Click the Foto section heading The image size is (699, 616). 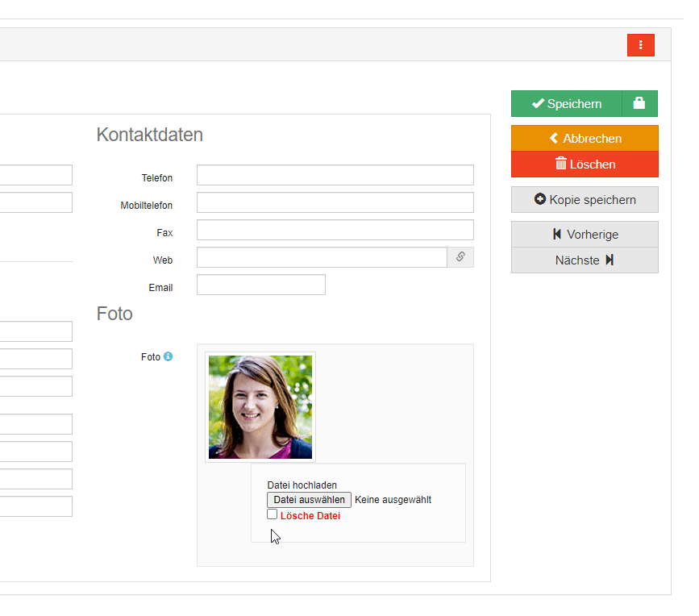[x=114, y=314]
